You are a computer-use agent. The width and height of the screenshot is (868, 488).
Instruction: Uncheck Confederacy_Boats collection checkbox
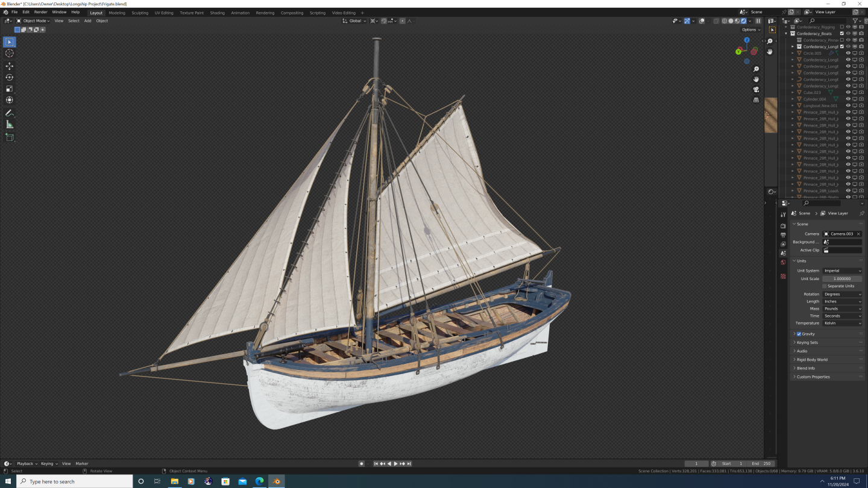click(842, 34)
